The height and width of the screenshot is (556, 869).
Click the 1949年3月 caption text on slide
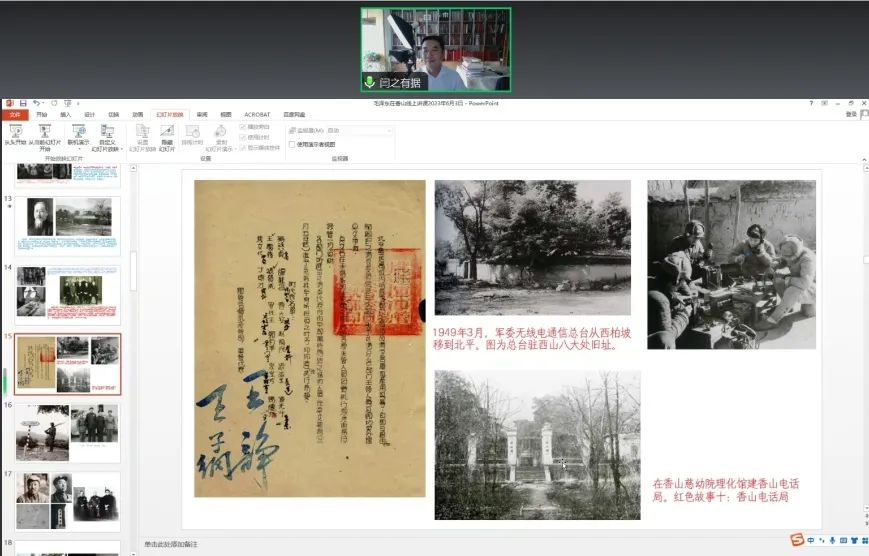pyautogui.click(x=532, y=339)
